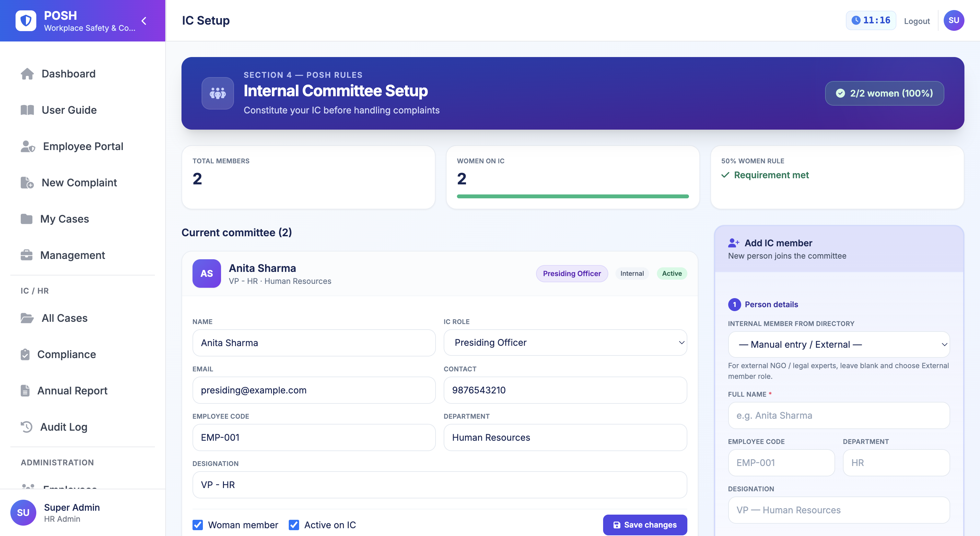Click the New Complaint file-plus icon
The height and width of the screenshot is (536, 980).
point(27,182)
